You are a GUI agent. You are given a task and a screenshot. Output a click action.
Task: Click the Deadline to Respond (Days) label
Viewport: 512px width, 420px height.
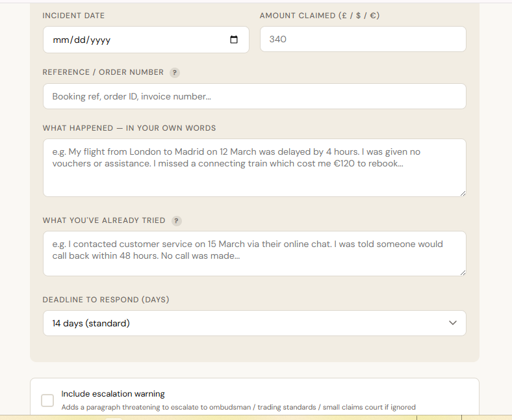tap(106, 300)
